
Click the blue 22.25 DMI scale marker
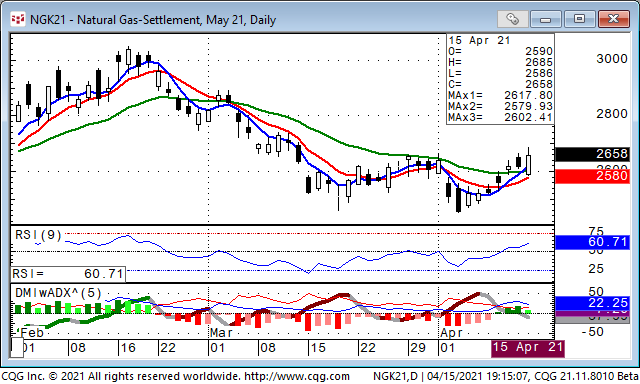point(592,303)
